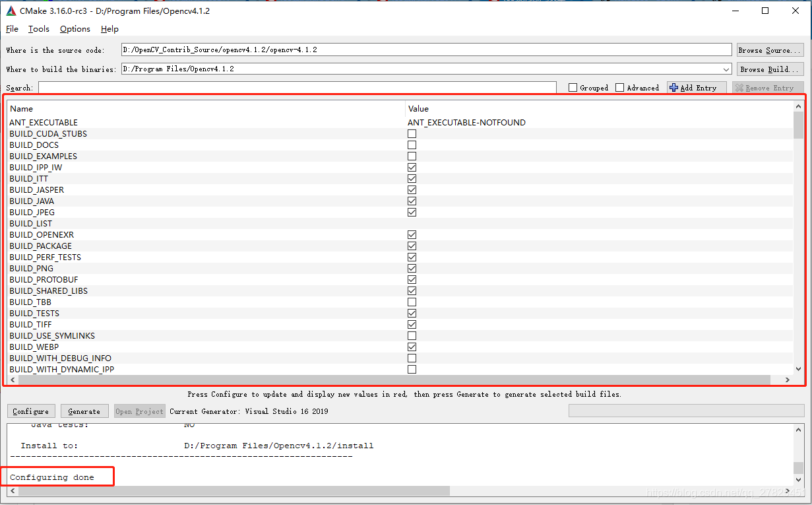Open the Tools menu

39,29
